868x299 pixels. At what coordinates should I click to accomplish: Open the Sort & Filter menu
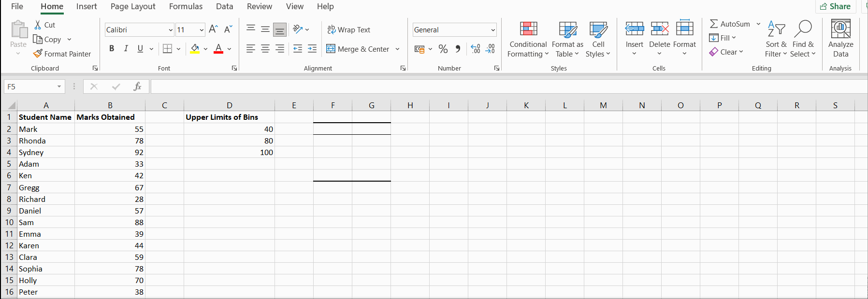coord(776,40)
